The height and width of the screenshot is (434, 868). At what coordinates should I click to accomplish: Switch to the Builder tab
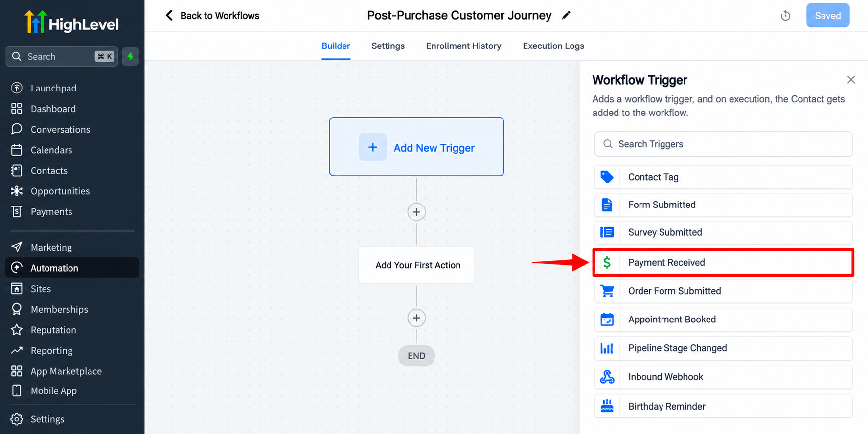[x=336, y=46]
